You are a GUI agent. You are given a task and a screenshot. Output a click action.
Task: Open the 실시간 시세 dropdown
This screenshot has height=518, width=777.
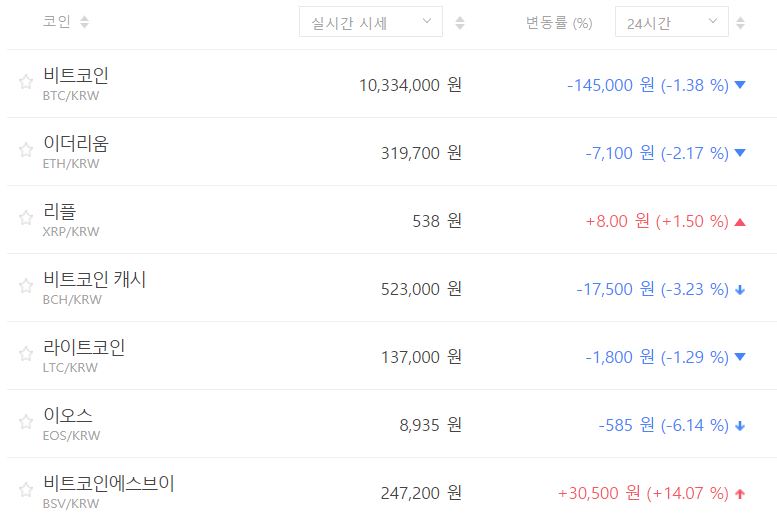370,22
